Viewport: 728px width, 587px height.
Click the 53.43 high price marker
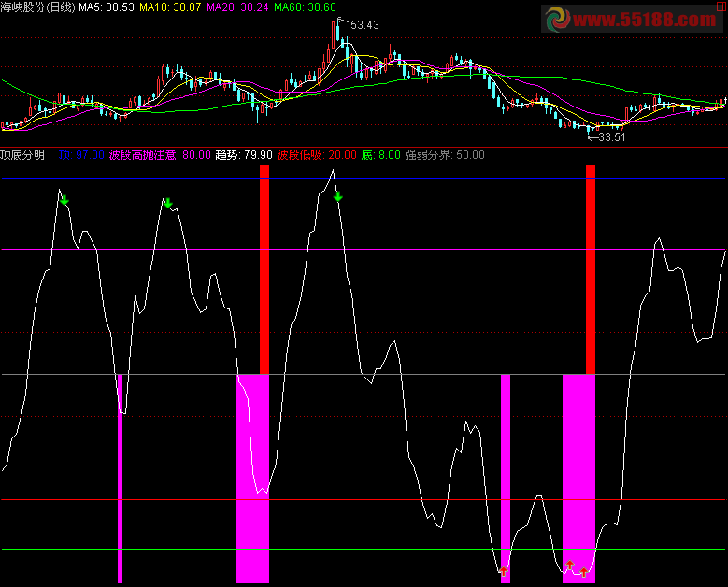point(364,25)
